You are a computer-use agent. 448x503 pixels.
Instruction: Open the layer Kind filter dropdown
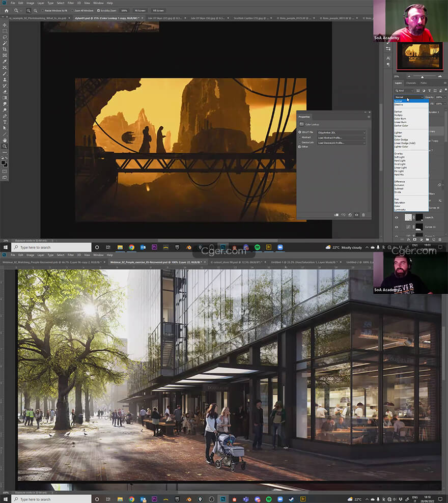pyautogui.click(x=404, y=91)
